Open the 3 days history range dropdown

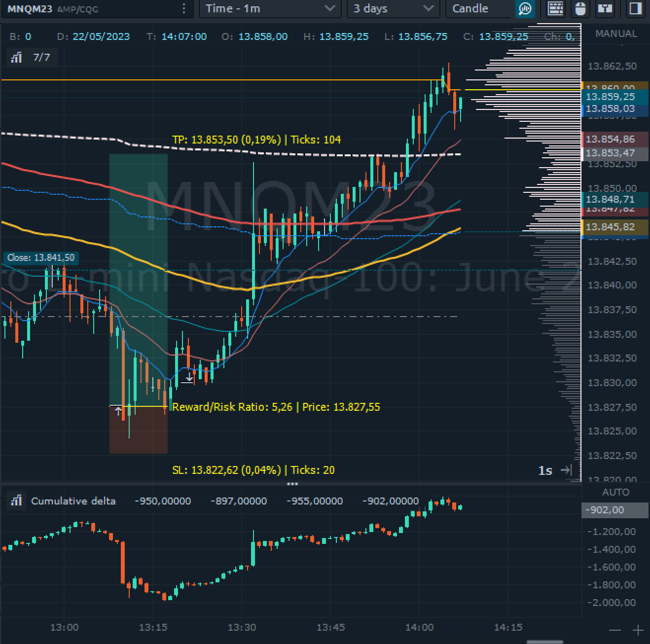[393, 8]
